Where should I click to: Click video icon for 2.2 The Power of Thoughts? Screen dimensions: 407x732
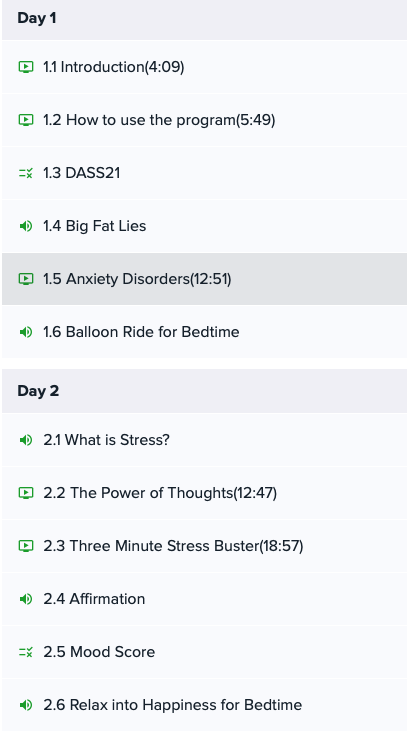click(26, 493)
